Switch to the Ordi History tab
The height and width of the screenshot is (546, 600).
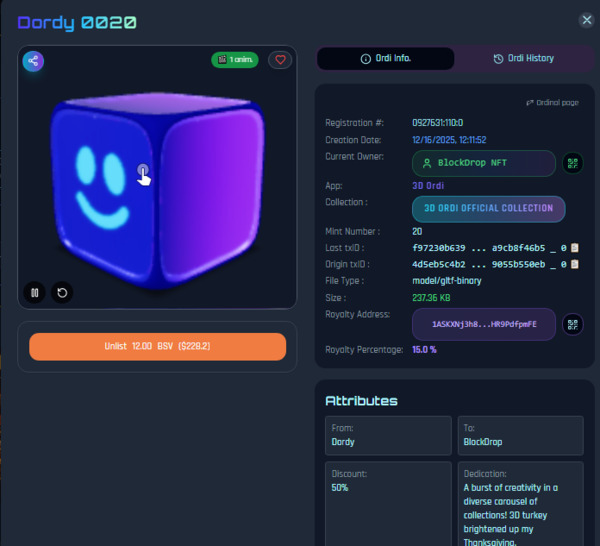(x=523, y=58)
